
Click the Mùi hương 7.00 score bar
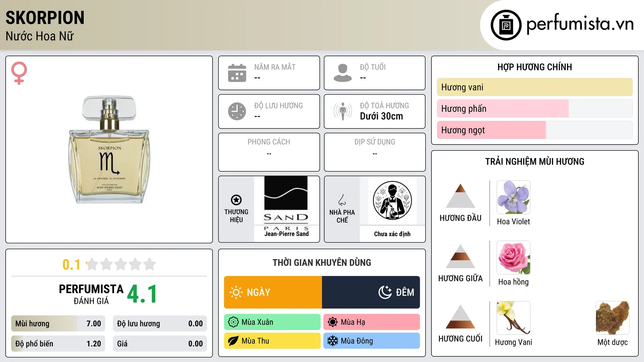(58, 324)
